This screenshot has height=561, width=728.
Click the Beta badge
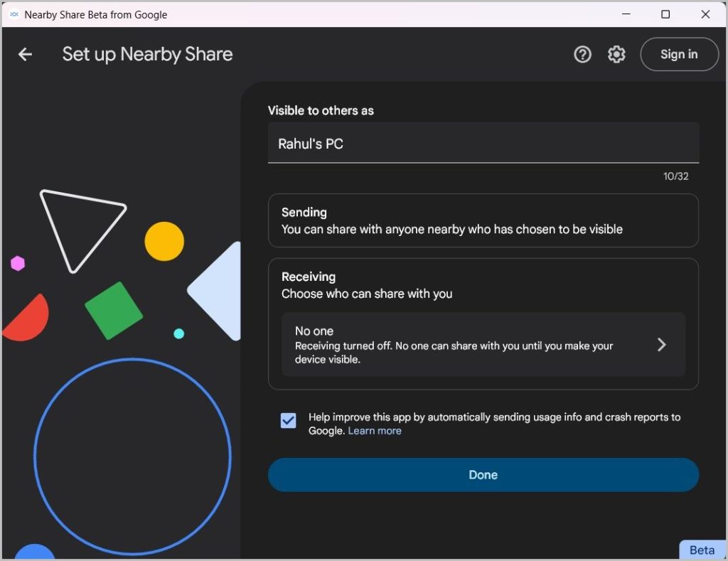[x=702, y=550]
